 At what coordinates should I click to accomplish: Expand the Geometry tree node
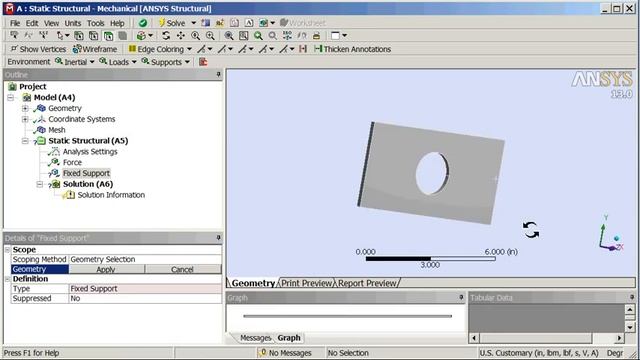(x=25, y=108)
